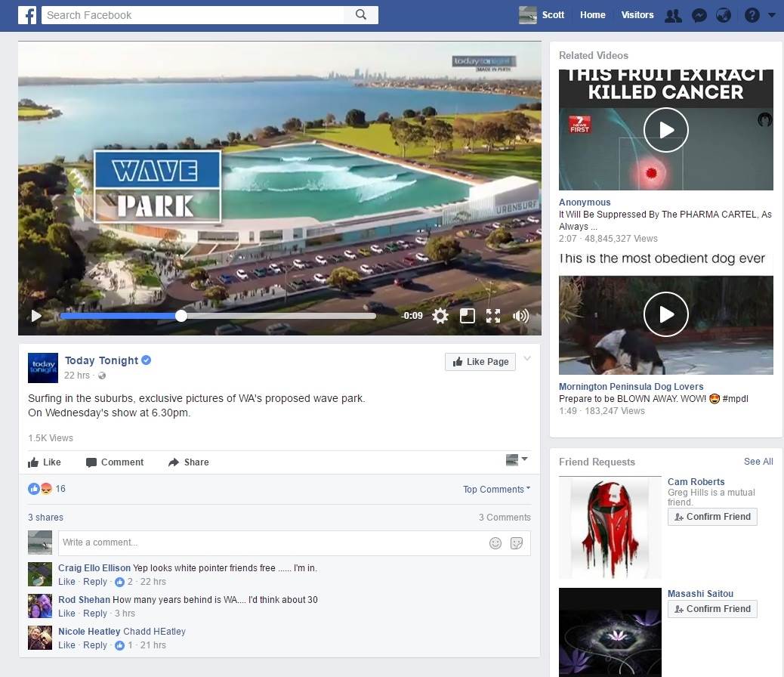Open the account menu arrow in navbar

tap(771, 16)
